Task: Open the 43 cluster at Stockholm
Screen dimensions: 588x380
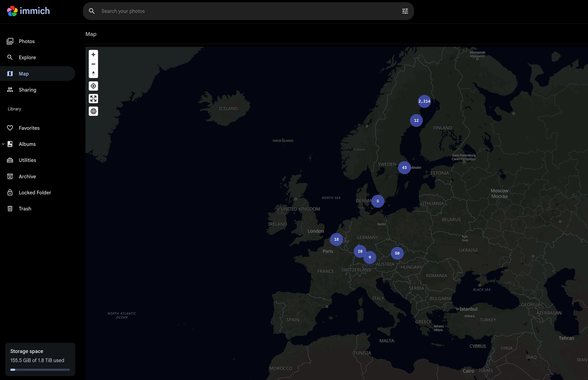Action: (404, 167)
